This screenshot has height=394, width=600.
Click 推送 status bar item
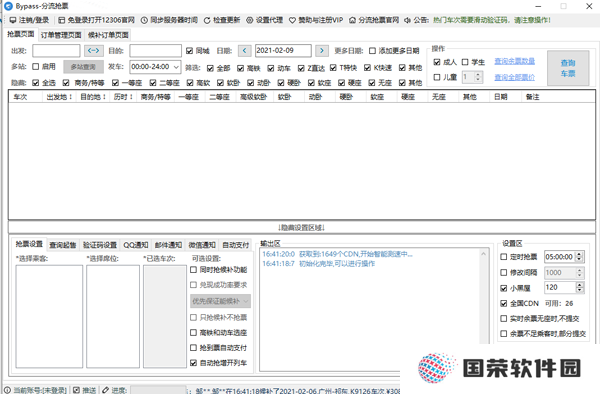tap(84, 390)
